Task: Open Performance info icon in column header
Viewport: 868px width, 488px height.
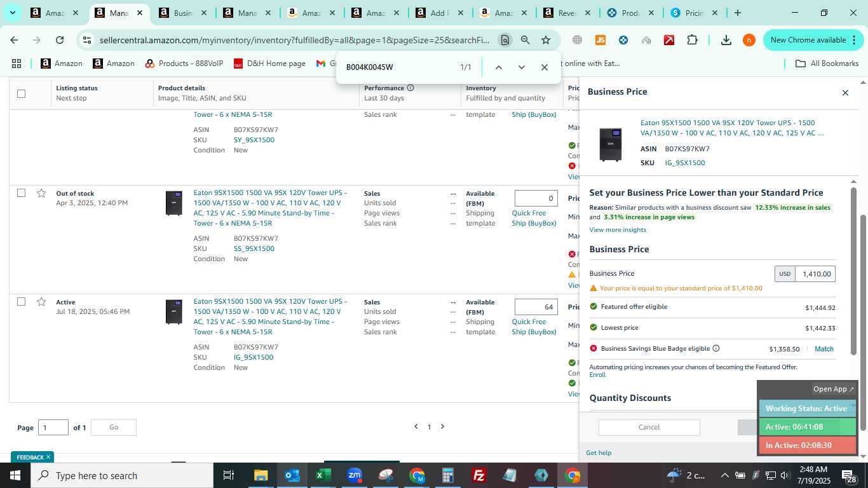Action: [x=410, y=88]
